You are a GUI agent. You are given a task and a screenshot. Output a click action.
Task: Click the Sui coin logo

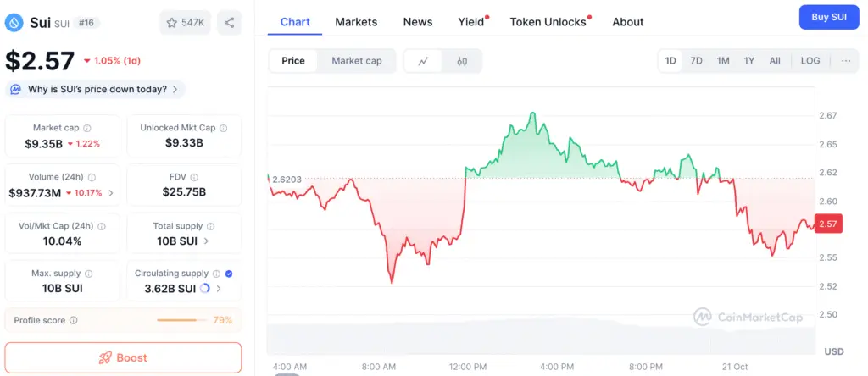tap(14, 23)
